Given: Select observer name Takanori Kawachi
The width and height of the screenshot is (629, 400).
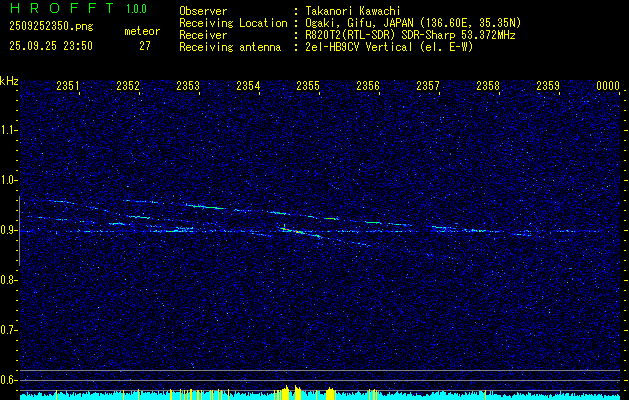Looking at the screenshot, I should tap(353, 11).
